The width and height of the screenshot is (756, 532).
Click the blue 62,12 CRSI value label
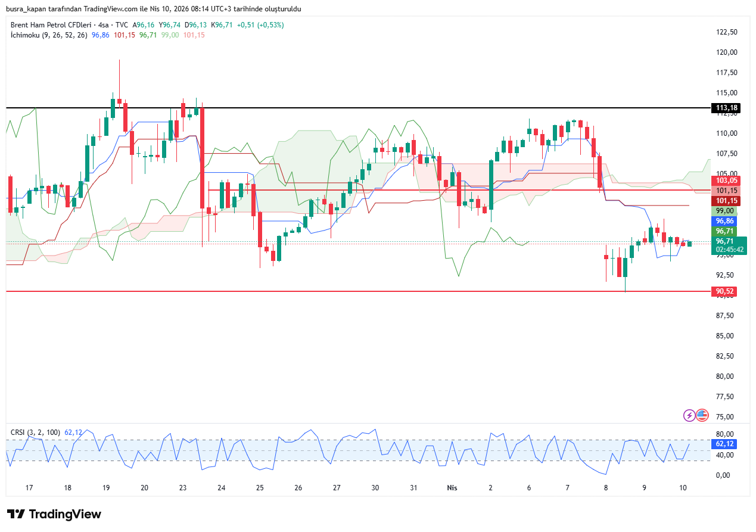724,444
